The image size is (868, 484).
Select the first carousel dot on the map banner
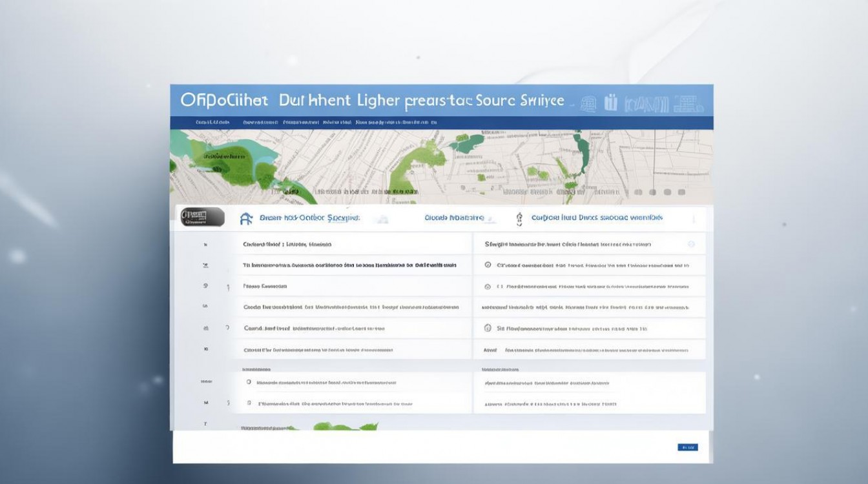tap(638, 192)
